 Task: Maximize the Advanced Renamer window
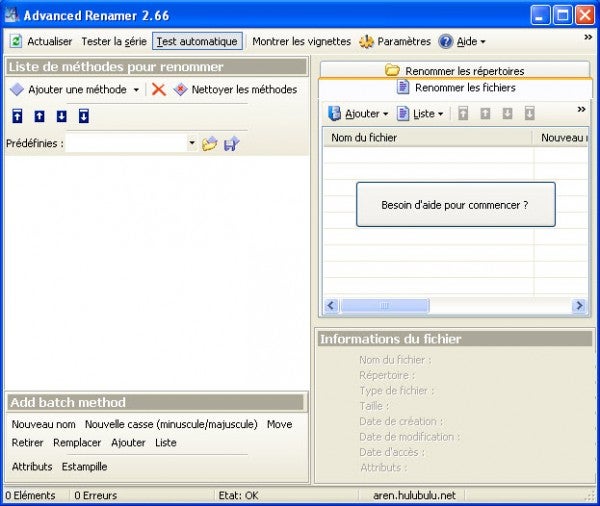tap(562, 15)
